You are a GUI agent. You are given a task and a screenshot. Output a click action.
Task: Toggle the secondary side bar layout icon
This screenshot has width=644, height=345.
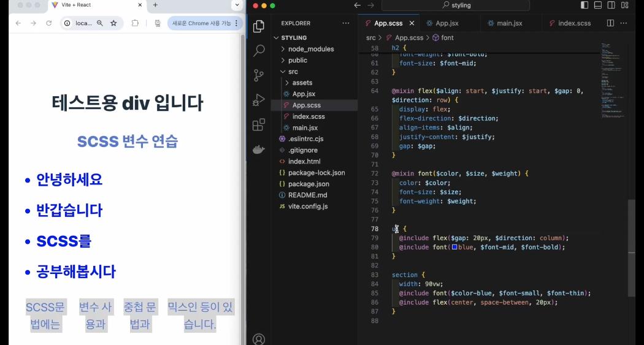[611, 6]
